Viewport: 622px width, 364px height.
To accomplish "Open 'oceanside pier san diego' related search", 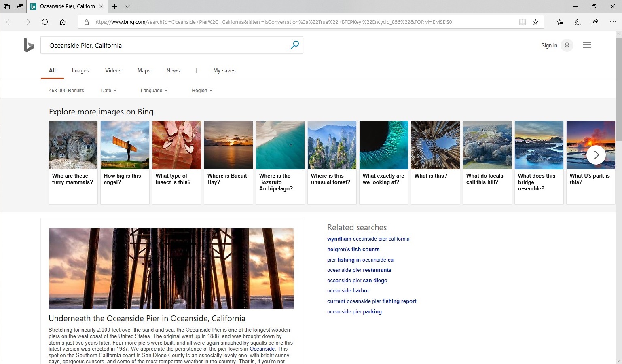I will [x=357, y=281].
